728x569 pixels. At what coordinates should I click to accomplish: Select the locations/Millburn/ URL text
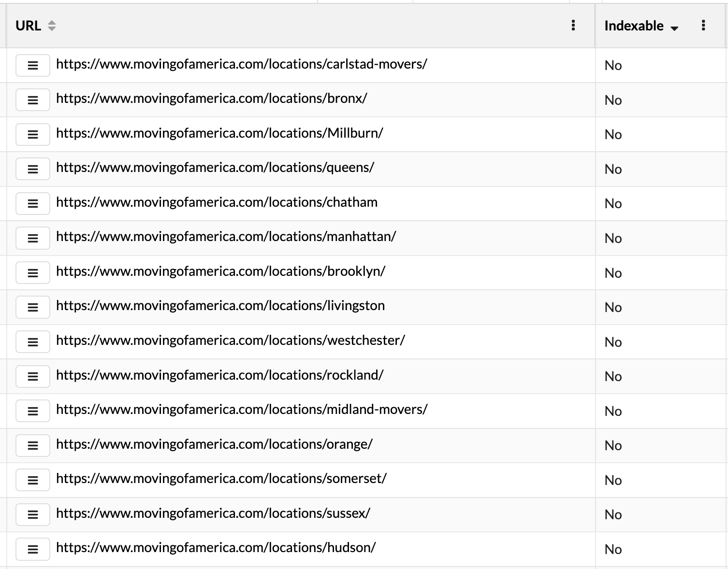(x=220, y=133)
